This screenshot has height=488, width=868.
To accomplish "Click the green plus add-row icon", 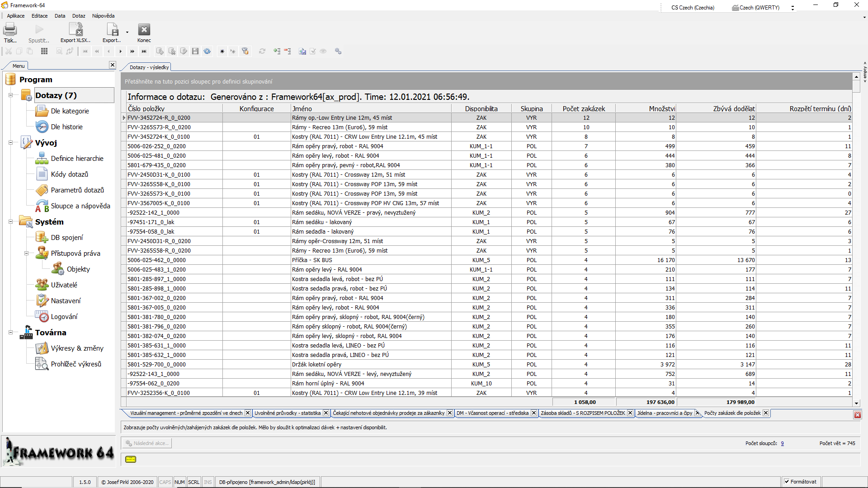I will (277, 52).
